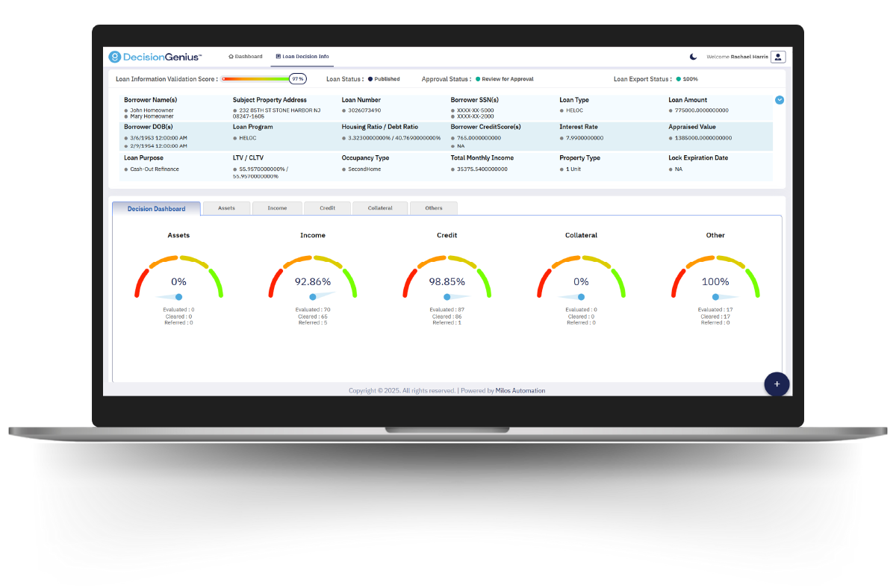Click the Income gauge showing 92.86%
Screen dimensions: 896x588
tap(313, 277)
